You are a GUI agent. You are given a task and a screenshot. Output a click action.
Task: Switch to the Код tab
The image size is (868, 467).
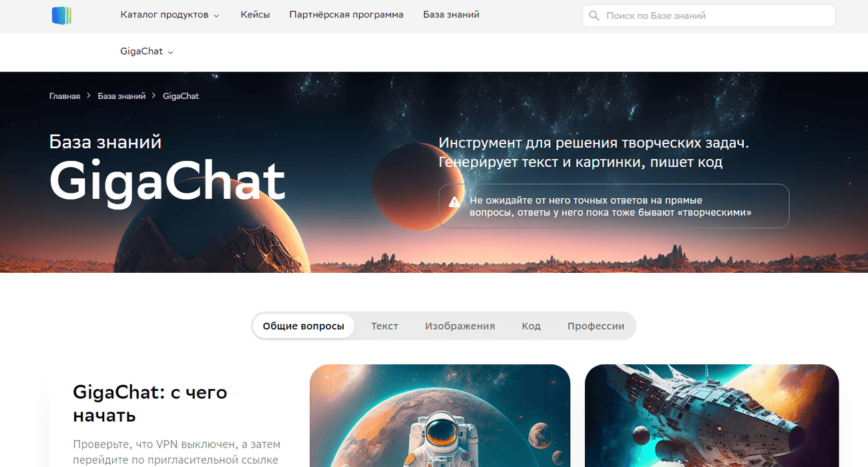(x=531, y=326)
